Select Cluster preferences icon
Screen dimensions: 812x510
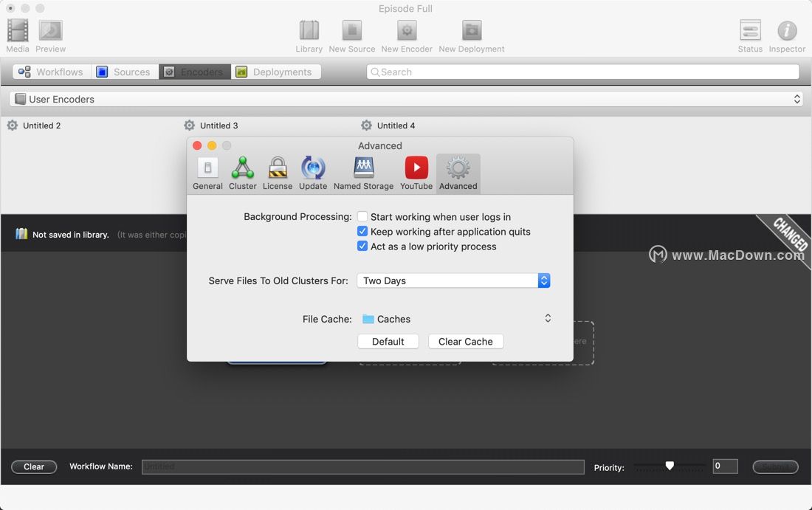point(242,168)
